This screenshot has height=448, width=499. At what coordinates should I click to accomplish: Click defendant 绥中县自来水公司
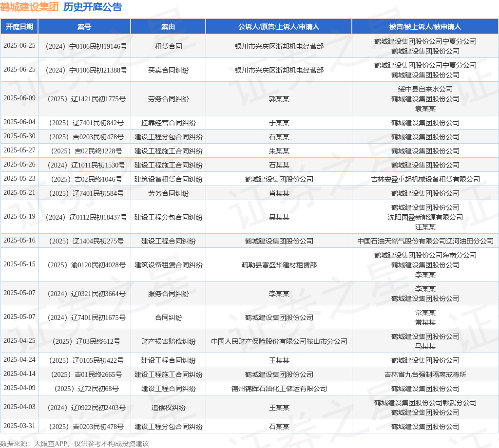click(425, 89)
